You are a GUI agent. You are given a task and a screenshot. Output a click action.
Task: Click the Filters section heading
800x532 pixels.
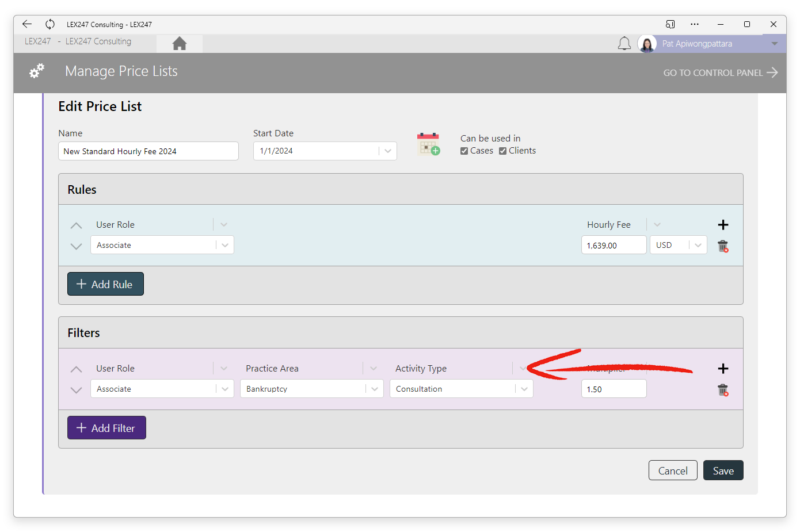pyautogui.click(x=83, y=333)
